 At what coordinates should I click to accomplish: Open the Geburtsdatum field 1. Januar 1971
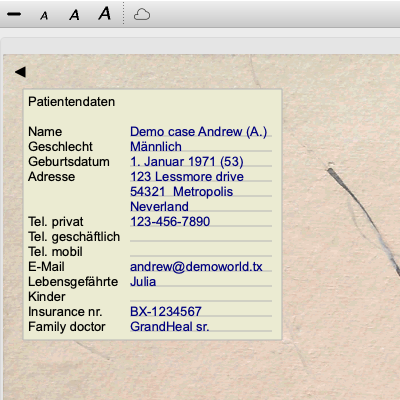(201, 162)
